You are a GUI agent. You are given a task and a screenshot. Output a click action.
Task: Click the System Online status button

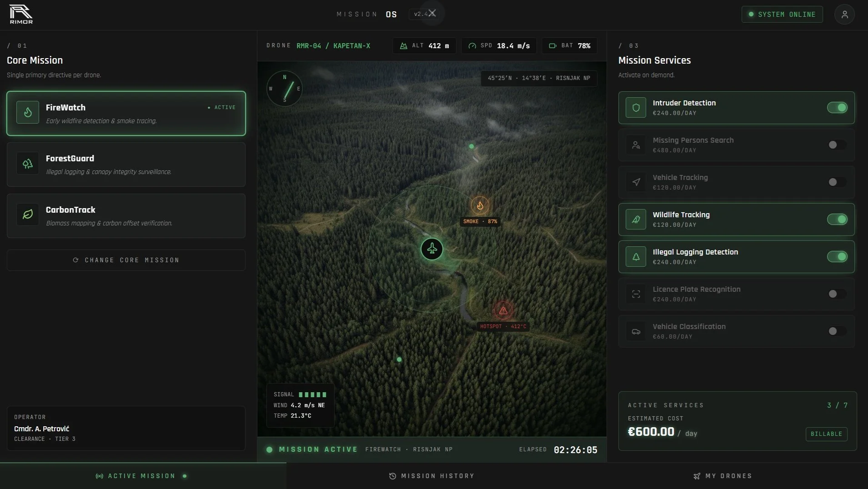pos(782,15)
